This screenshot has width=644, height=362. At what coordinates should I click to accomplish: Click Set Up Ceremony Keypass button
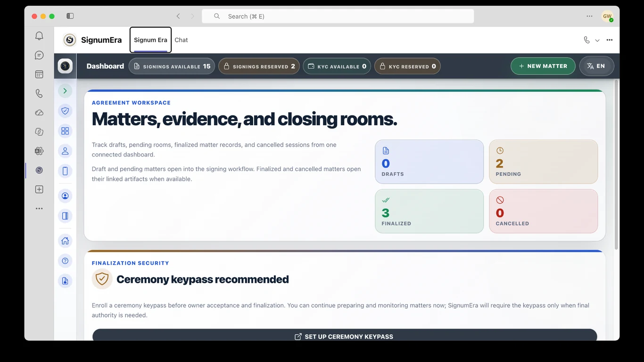point(345,335)
